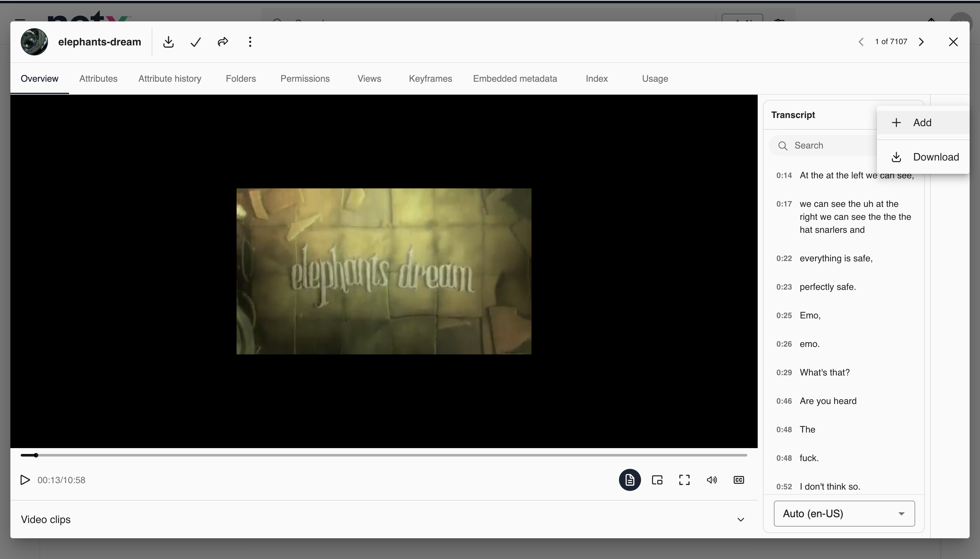The width and height of the screenshot is (980, 559).
Task: Click the "1 of 7107" counter
Action: click(x=891, y=42)
